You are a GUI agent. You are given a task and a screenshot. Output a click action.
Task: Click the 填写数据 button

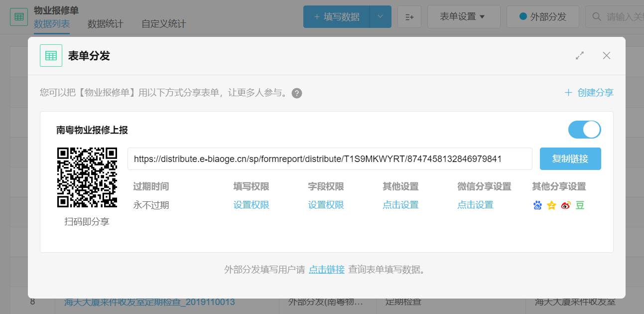point(337,17)
